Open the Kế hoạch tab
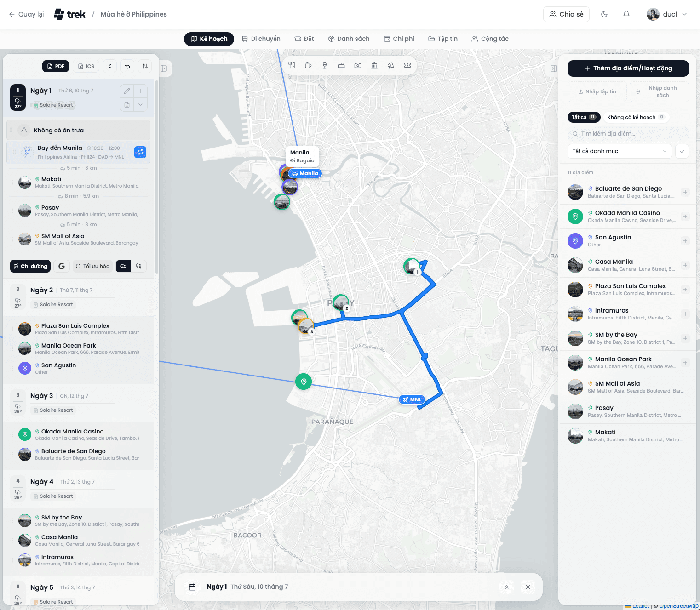Image resolution: width=700 pixels, height=610 pixels. 209,39
